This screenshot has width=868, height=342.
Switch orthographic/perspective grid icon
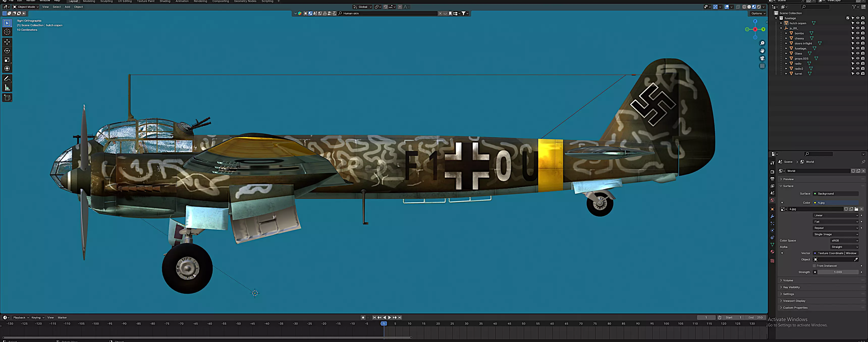(x=762, y=66)
